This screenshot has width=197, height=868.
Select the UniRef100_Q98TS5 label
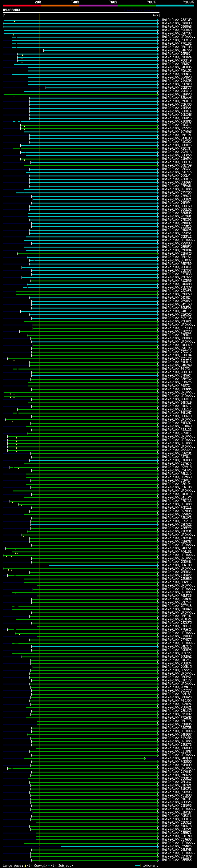click(x=177, y=349)
